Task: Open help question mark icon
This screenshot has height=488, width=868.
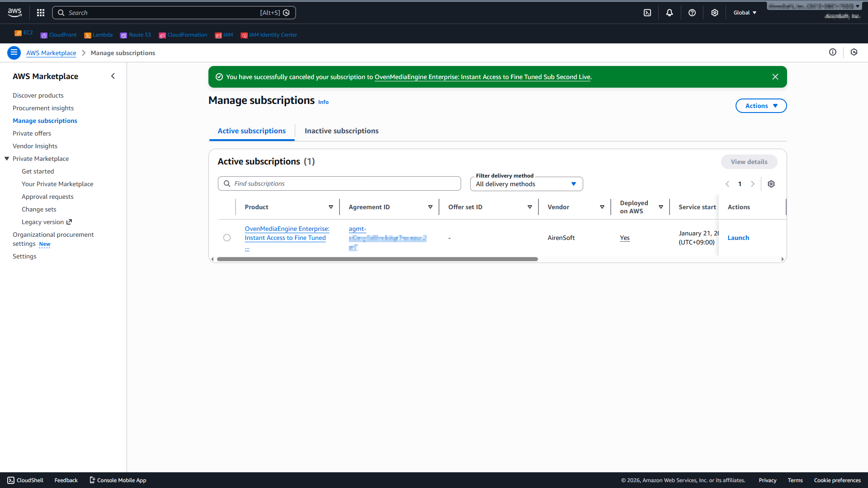Action: (692, 13)
